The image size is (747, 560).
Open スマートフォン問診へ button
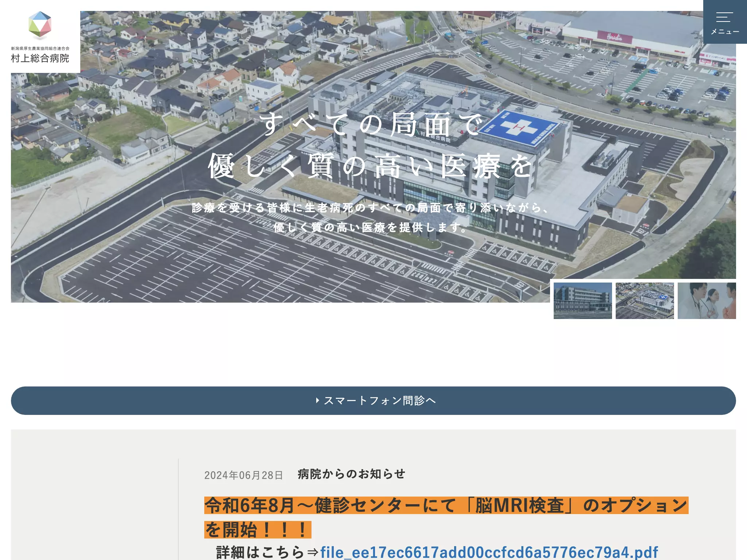point(373,401)
